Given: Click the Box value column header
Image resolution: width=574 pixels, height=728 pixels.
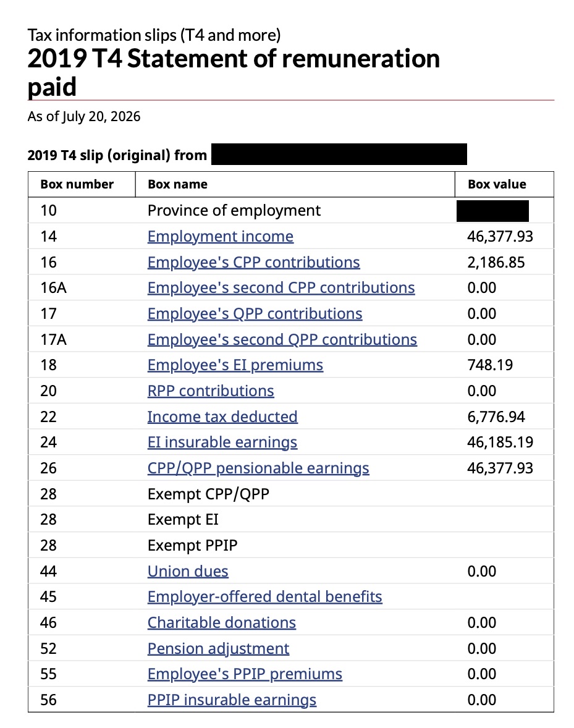Looking at the screenshot, I should [497, 184].
